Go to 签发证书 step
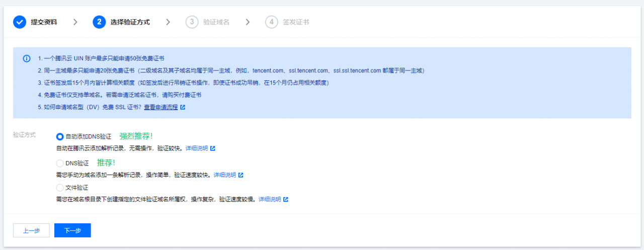This screenshot has width=644, height=250. (x=295, y=22)
